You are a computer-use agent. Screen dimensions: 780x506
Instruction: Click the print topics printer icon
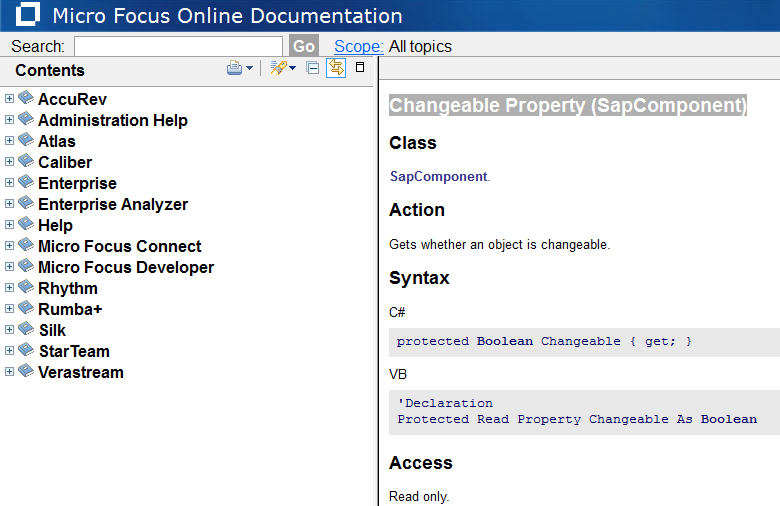234,68
